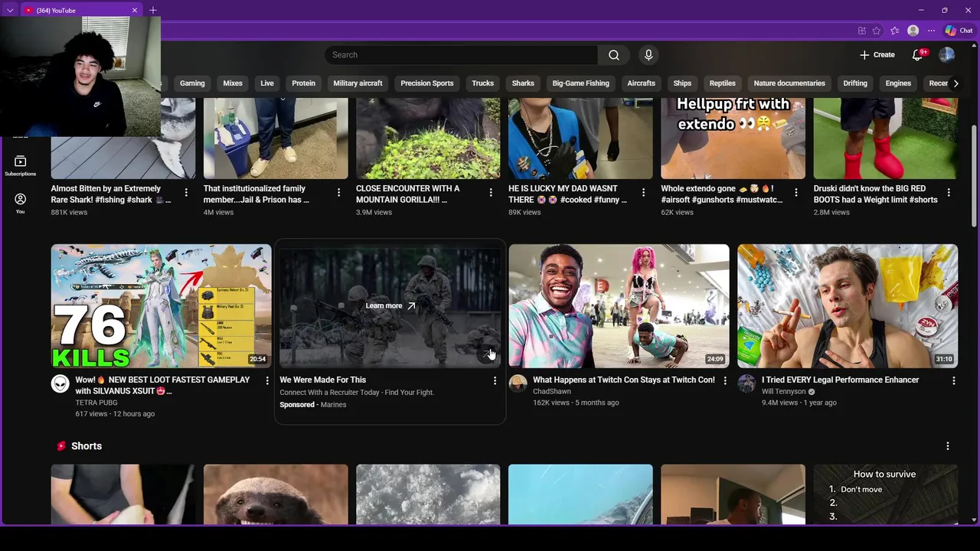The image size is (980, 551).
Task: Open the You sidebar item
Action: pyautogui.click(x=21, y=203)
